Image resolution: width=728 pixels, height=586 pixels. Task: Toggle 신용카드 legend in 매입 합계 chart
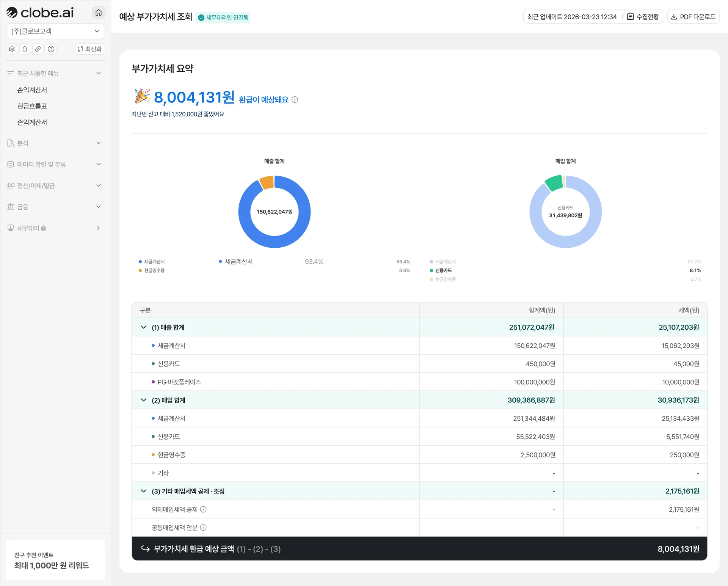443,270
